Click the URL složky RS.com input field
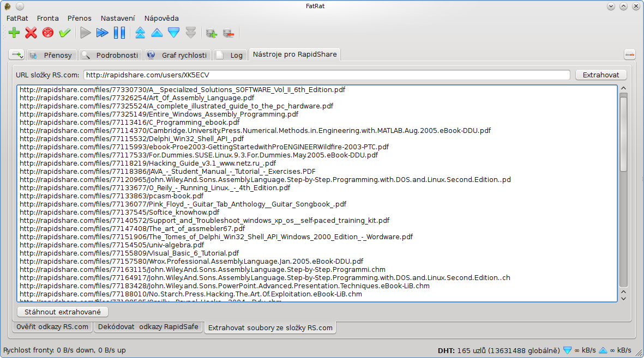 tap(327, 75)
